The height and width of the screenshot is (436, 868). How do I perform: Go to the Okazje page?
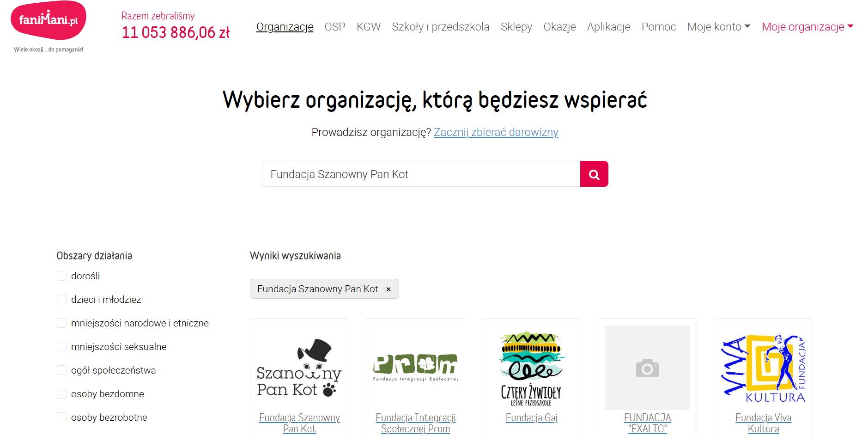(x=560, y=27)
